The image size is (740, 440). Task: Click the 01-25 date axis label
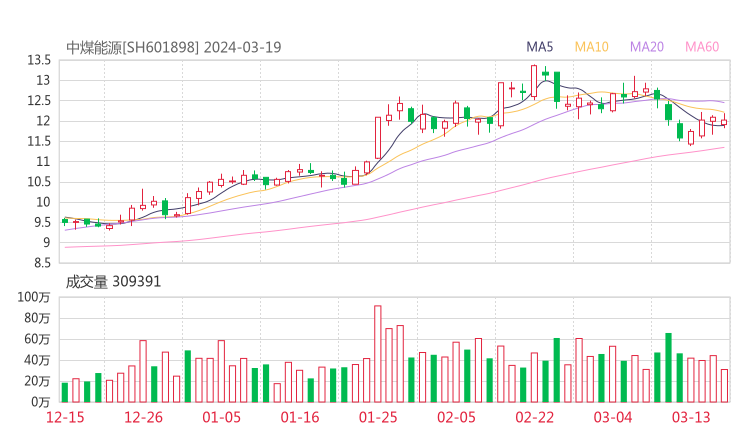(x=378, y=417)
